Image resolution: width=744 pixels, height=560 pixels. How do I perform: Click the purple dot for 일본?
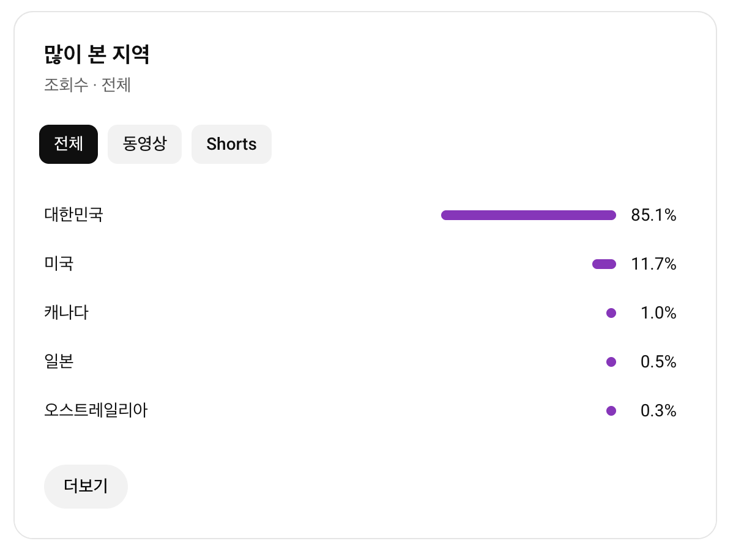click(611, 362)
